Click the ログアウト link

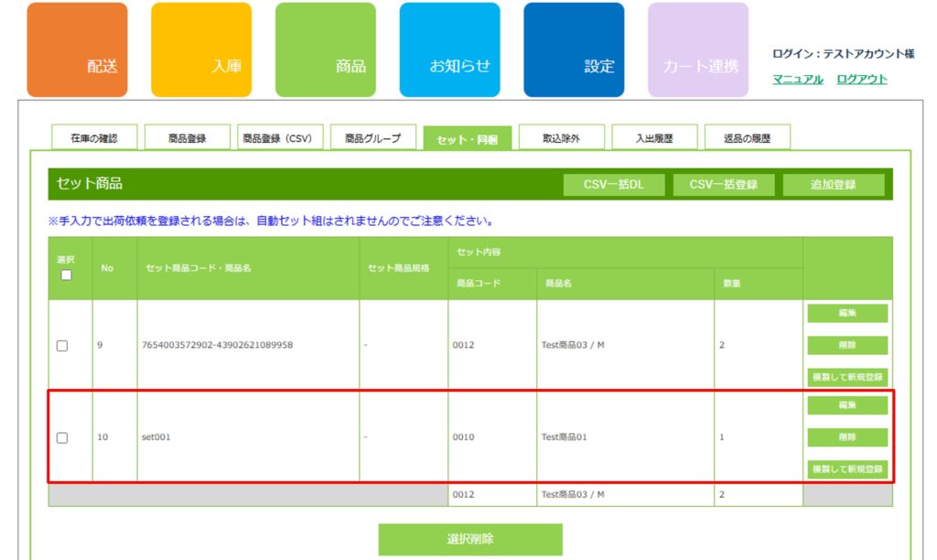pyautogui.click(x=861, y=80)
